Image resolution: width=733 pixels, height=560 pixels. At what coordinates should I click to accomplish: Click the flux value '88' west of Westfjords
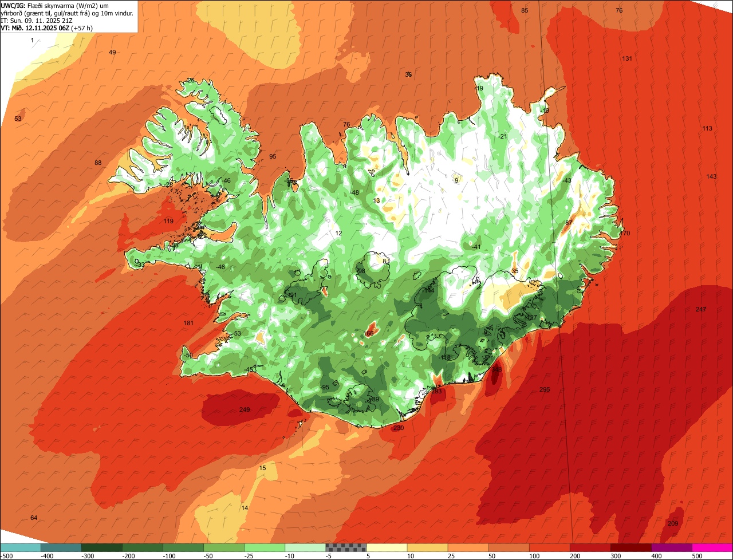(98, 163)
